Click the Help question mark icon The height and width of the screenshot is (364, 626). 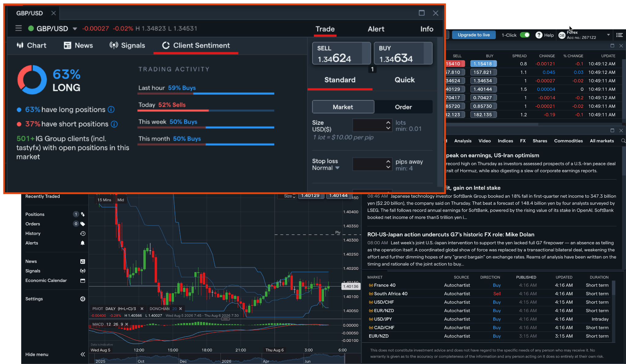tap(539, 35)
